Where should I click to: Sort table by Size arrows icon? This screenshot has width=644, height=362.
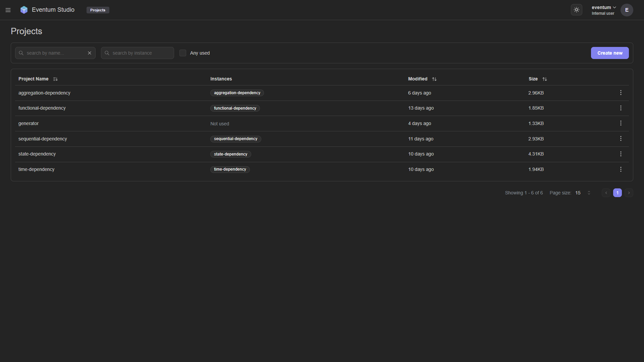[545, 79]
